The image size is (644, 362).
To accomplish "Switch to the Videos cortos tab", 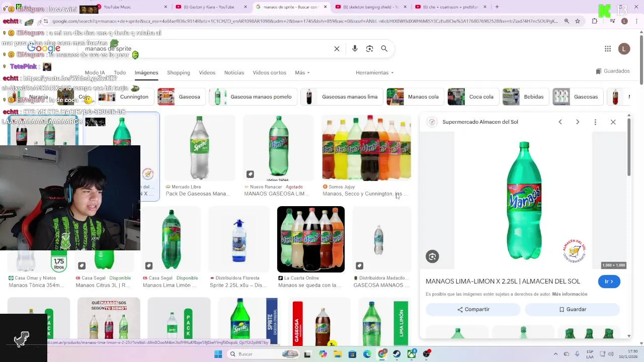I will (269, 72).
